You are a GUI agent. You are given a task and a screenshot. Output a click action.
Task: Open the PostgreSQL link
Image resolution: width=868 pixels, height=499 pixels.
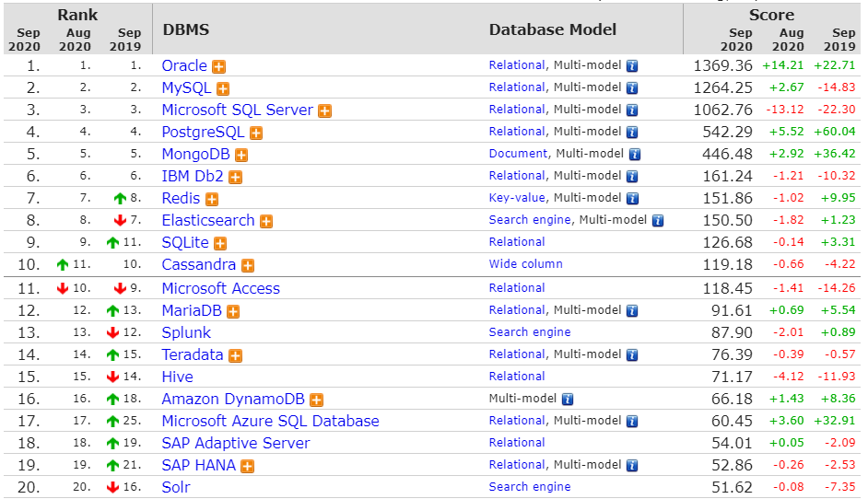tap(203, 133)
